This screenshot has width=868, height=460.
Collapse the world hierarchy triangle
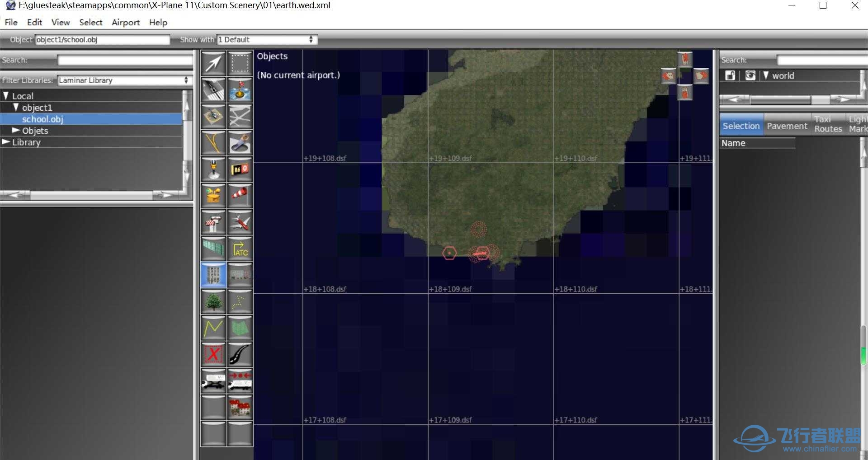[x=766, y=75]
